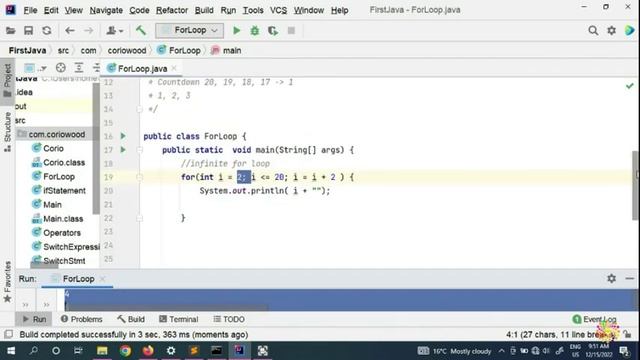This screenshot has height=360, width=640.
Task: Collapse the main method fold marker on line 17
Action: pos(140,150)
